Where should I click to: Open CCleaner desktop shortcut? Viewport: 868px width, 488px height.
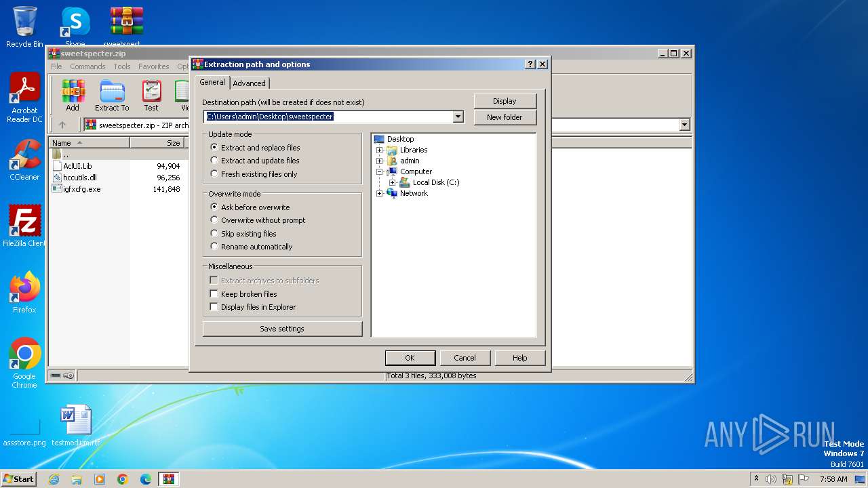pyautogui.click(x=24, y=160)
